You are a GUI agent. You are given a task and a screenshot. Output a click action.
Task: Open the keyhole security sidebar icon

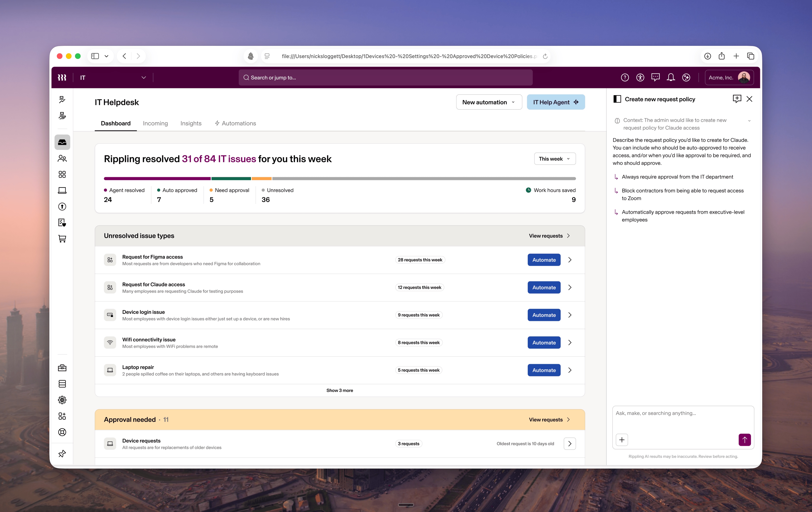point(62,206)
